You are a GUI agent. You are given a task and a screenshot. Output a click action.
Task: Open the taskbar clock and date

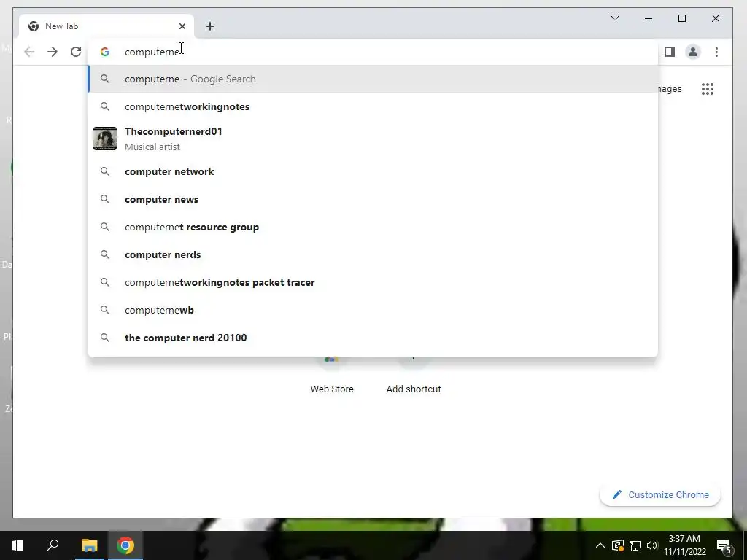click(x=684, y=545)
